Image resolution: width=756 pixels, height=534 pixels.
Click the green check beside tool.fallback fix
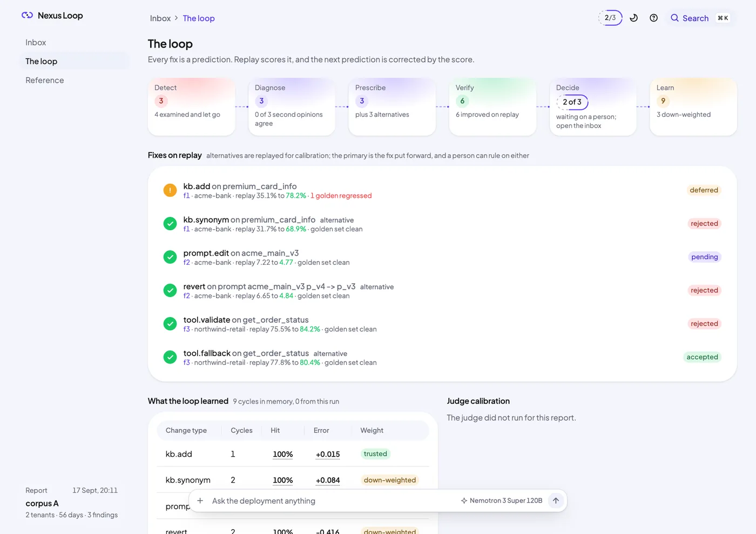tap(170, 357)
